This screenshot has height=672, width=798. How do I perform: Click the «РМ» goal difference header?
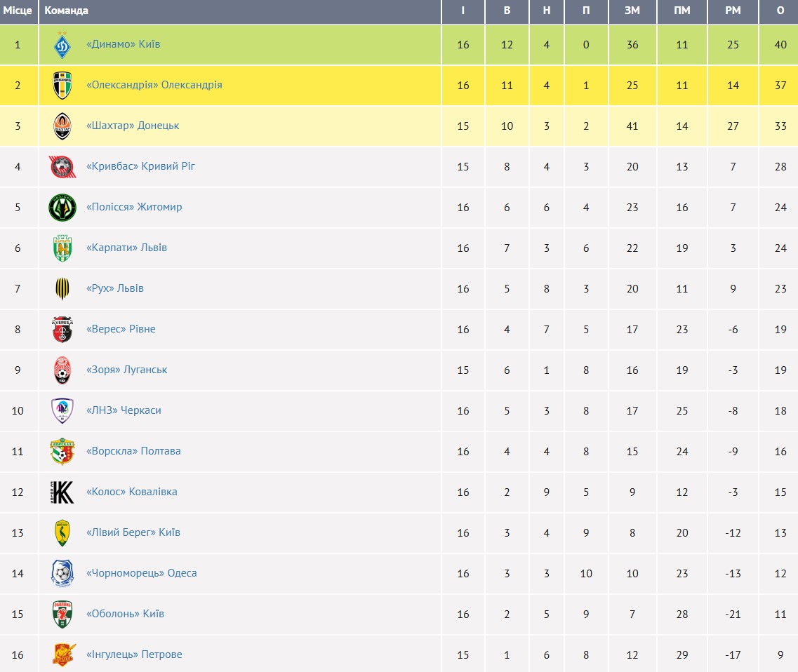[733, 11]
